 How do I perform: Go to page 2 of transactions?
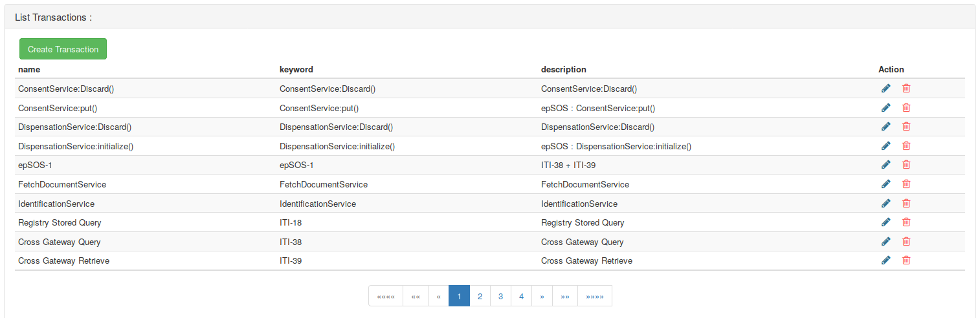(x=480, y=296)
